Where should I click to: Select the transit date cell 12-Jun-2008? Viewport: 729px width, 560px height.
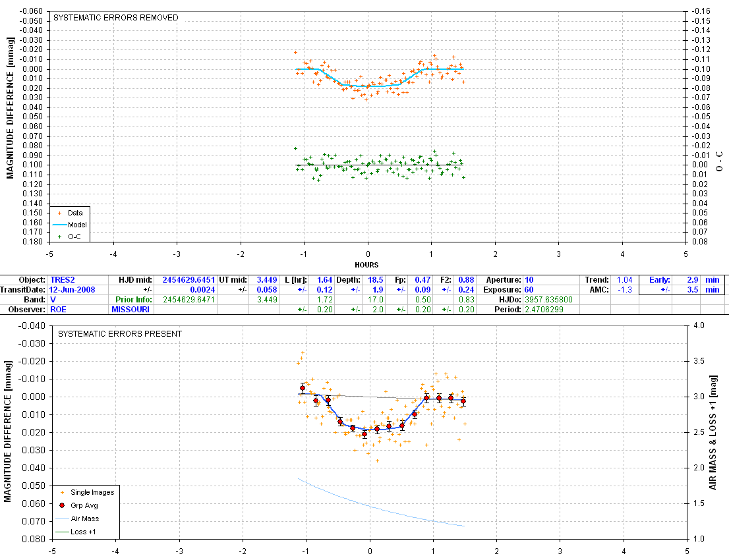[x=72, y=289]
